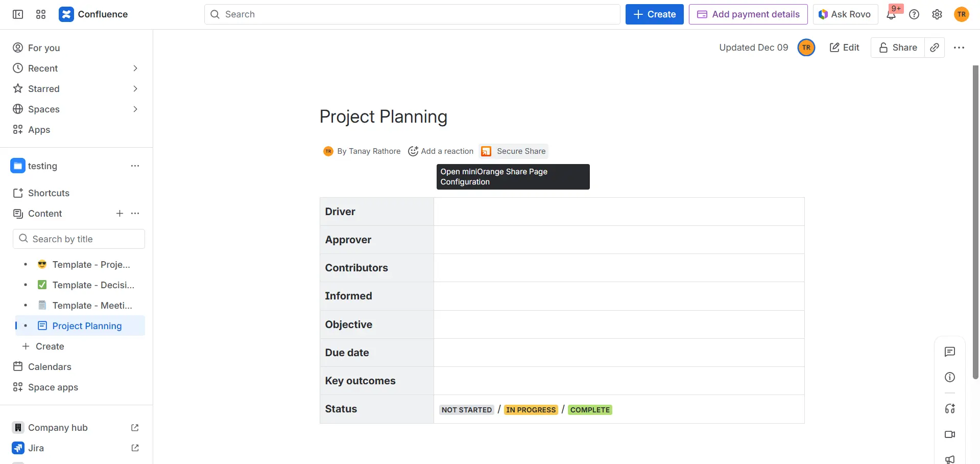Open Jira from the sidebar link
Screen dimensions: 980x464
pos(36,448)
